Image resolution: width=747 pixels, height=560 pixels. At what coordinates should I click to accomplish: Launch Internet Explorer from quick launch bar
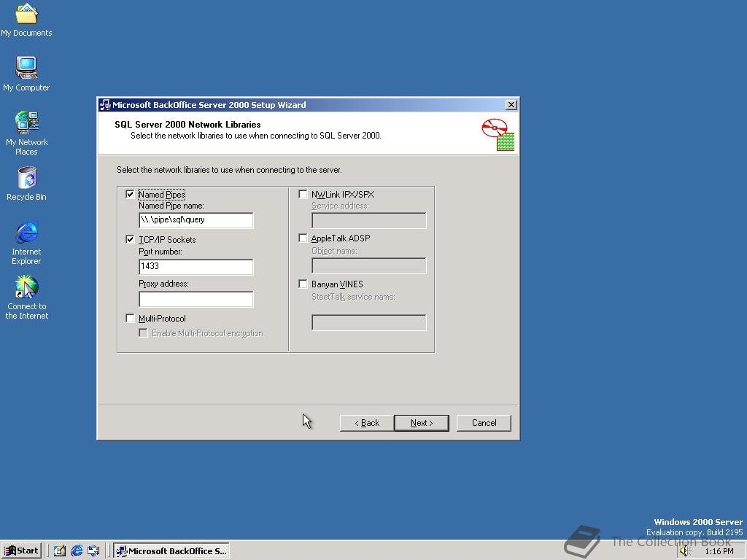click(x=76, y=551)
